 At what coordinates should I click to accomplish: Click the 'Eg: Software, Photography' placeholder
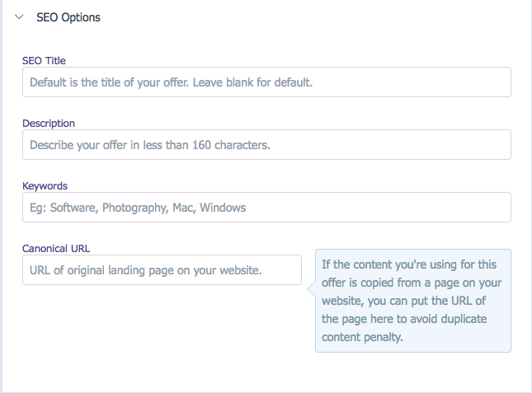(x=99, y=208)
